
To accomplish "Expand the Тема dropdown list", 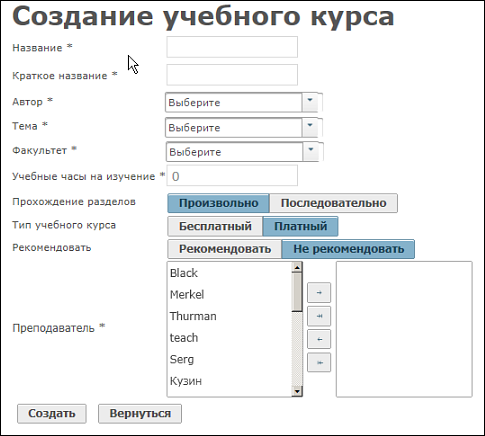I will (310, 128).
